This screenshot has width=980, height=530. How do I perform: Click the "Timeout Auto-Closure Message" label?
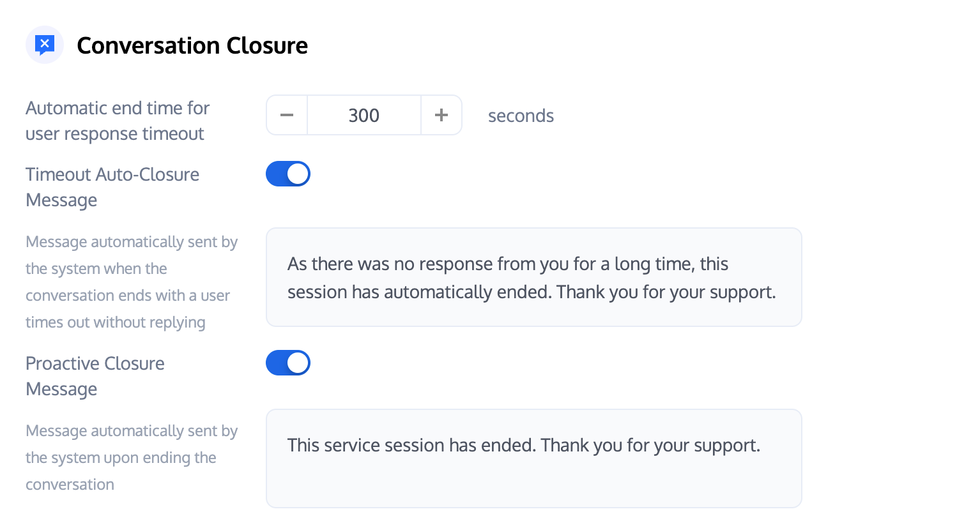pos(112,187)
